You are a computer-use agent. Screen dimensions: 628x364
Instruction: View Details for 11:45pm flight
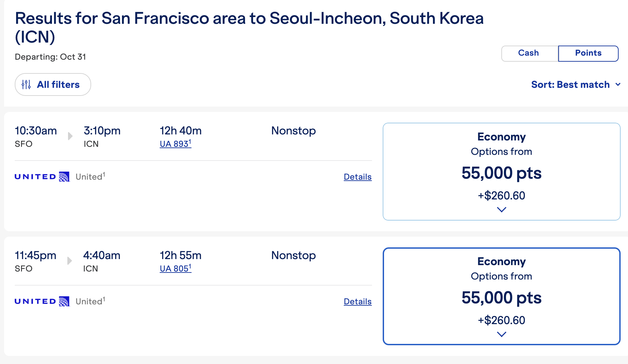(358, 301)
